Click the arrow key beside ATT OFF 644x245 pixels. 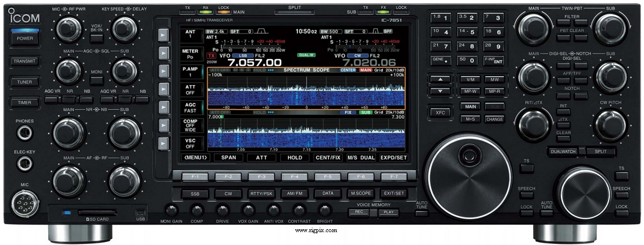[164, 89]
